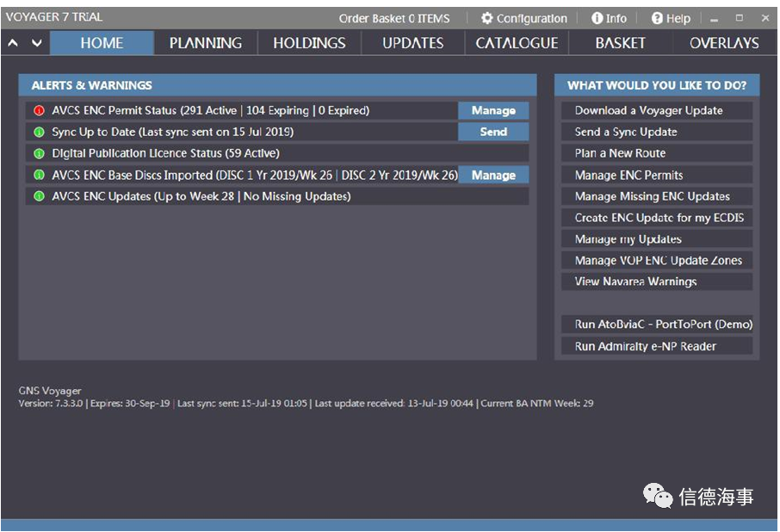The width and height of the screenshot is (780, 532).
Task: Click the Help label in title bar
Action: 678,18
